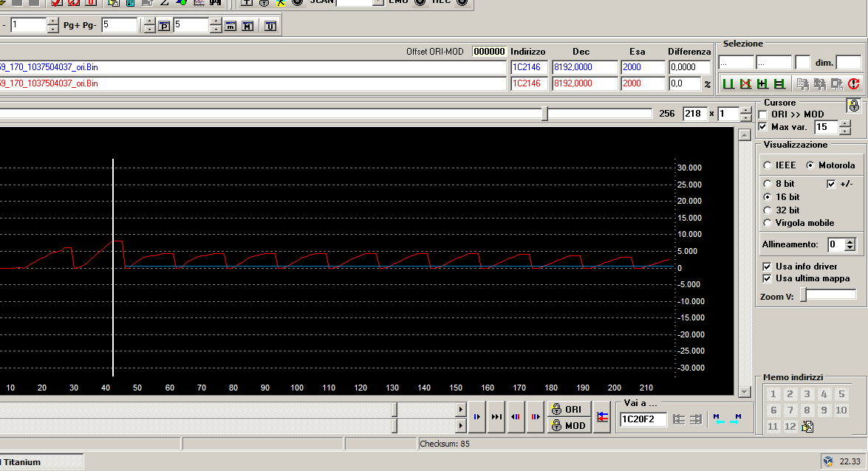Viewport: 868px width, 471px height.
Task: Toggle the ORI >> MOD checkbox
Action: (763, 114)
